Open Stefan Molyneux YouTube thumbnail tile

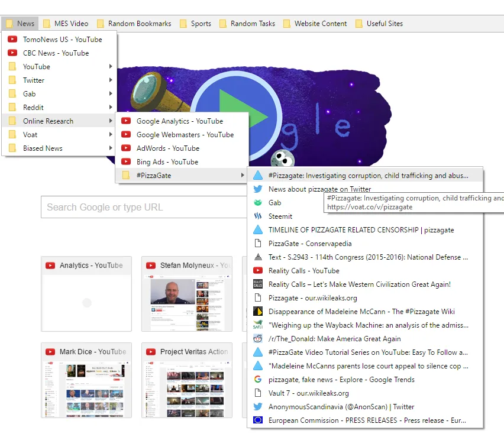187,294
